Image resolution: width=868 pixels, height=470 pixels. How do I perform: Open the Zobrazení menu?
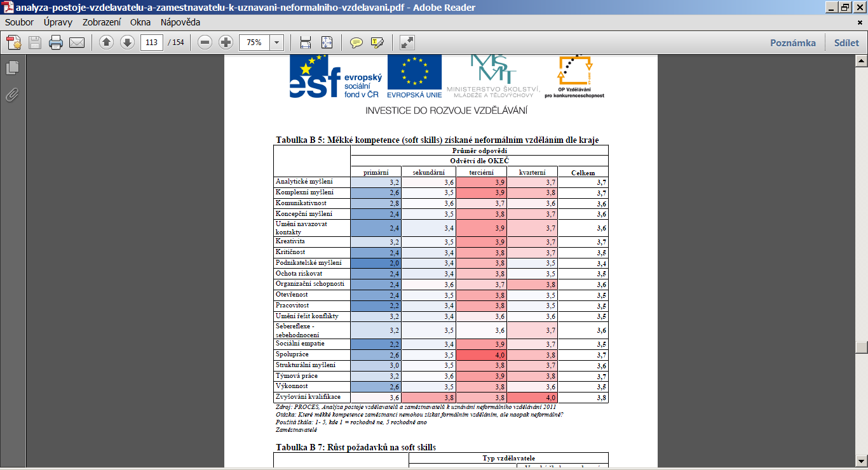pyautogui.click(x=102, y=22)
